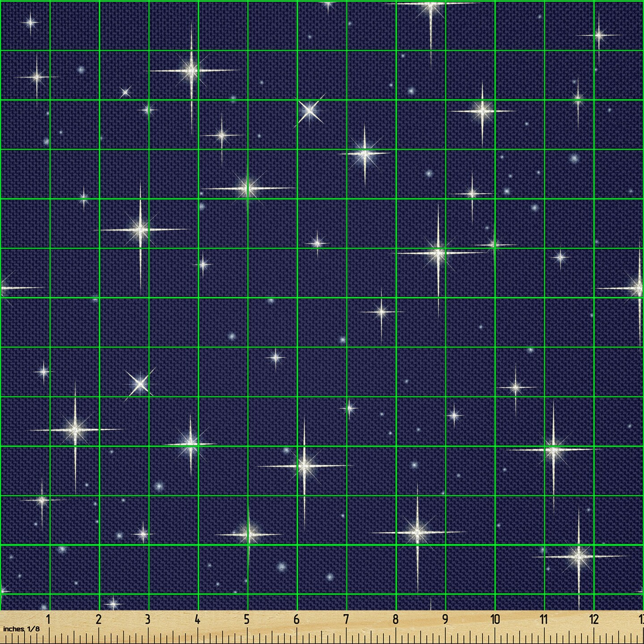Screen dimensions: 644x644
Task: Select the number 10 on the ruler
Action: point(495,619)
